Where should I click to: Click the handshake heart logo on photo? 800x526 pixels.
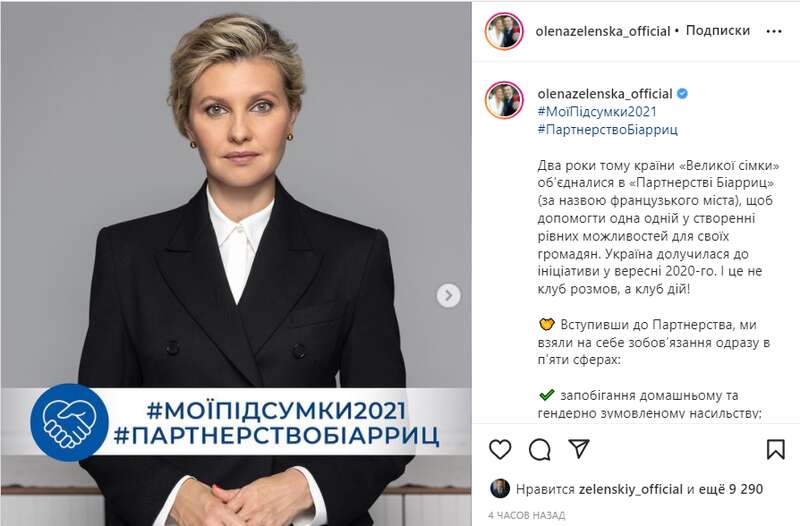[x=69, y=422]
